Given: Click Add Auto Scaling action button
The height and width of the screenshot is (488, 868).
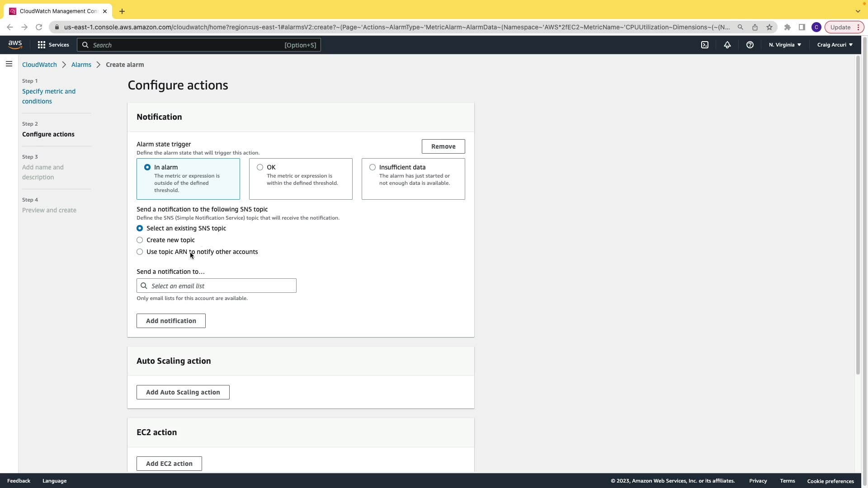Looking at the screenshot, I should tap(183, 392).
